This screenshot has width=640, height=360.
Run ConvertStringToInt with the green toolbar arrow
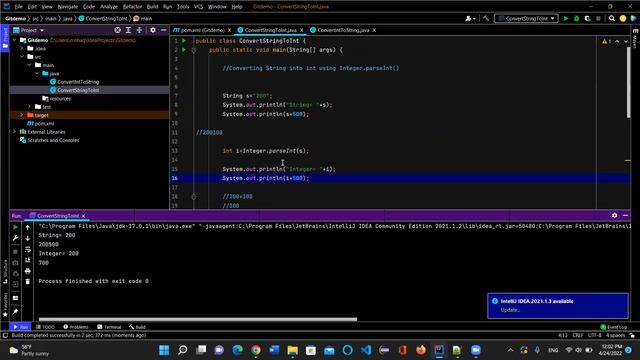[x=566, y=18]
